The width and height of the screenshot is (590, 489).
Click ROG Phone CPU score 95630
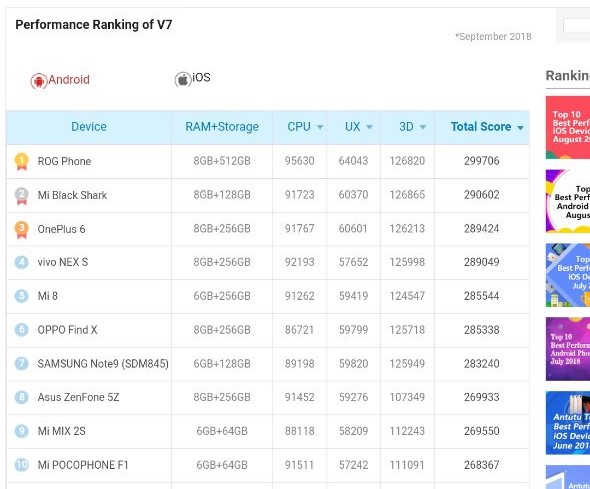(x=300, y=161)
